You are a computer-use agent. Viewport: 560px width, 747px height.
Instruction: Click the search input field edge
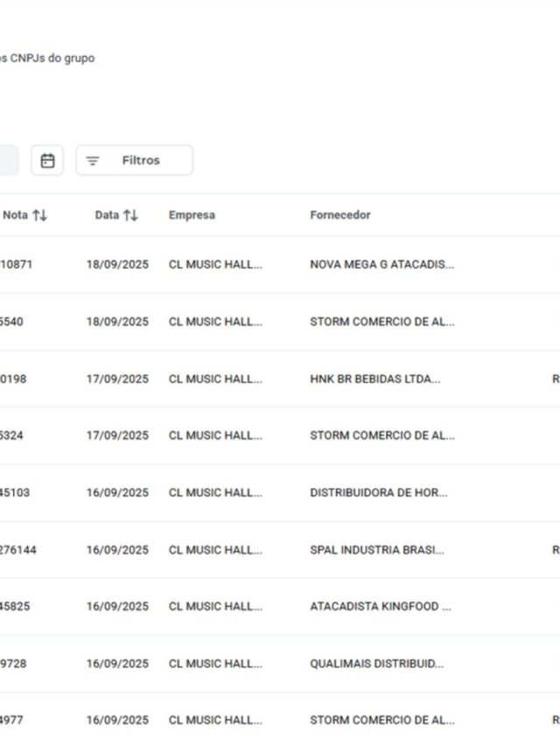[x=9, y=160]
